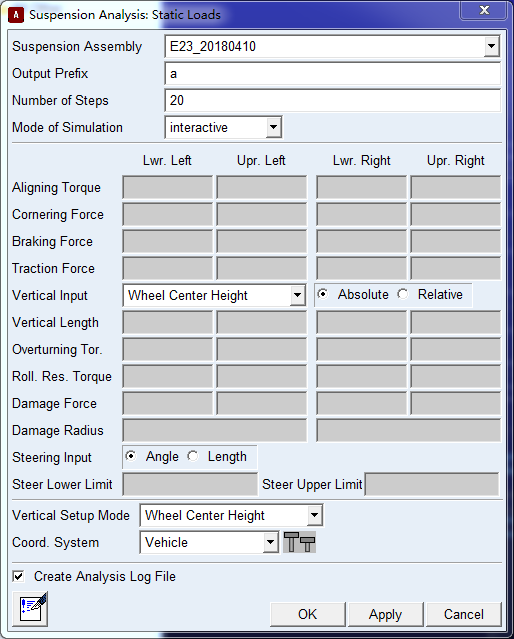Click the Apply button
The image size is (514, 639).
click(386, 614)
